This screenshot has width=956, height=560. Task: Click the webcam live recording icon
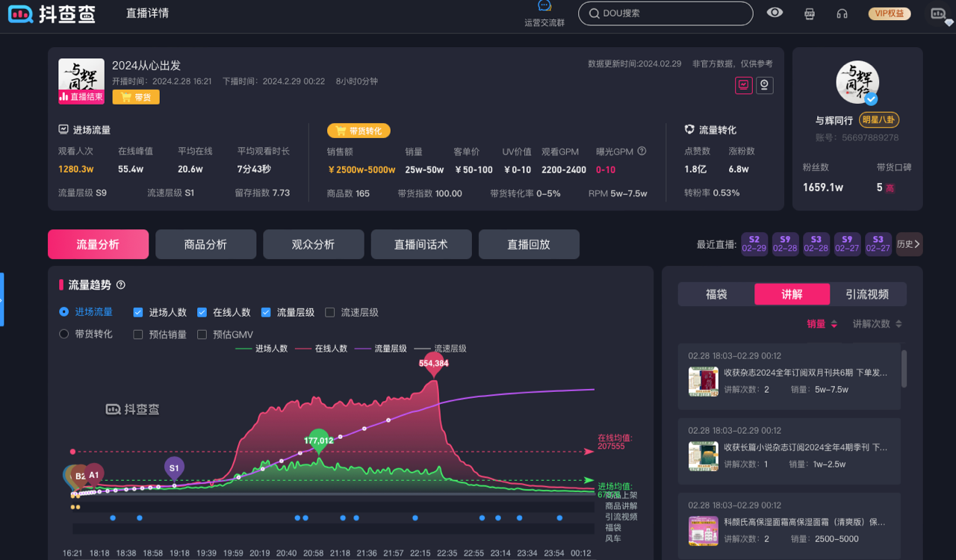[x=764, y=85]
